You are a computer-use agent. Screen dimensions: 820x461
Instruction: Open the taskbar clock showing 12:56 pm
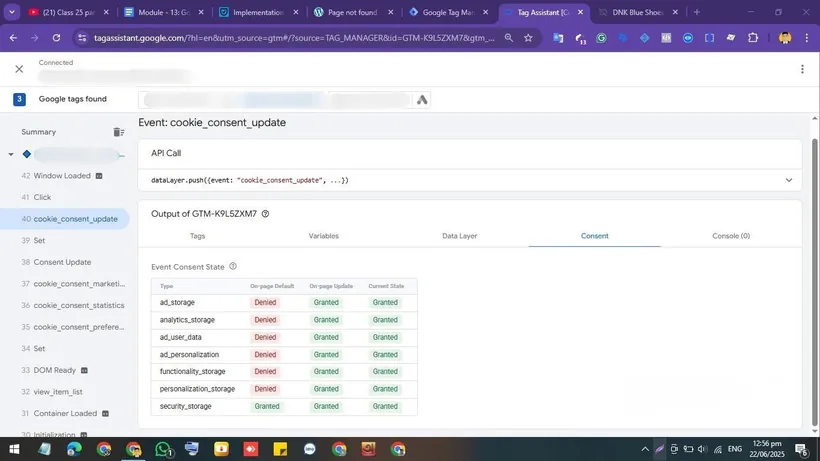point(767,449)
